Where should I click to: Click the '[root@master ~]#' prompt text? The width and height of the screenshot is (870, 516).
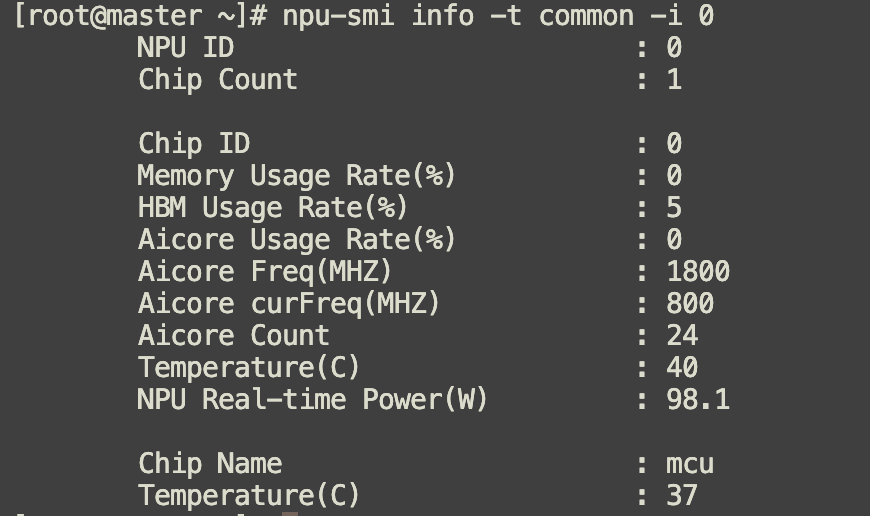141,16
